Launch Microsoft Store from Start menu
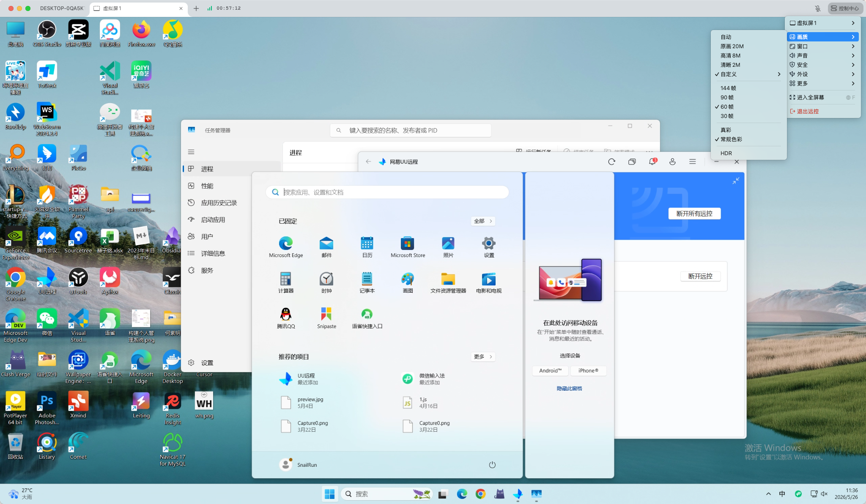The image size is (866, 504). point(408,247)
